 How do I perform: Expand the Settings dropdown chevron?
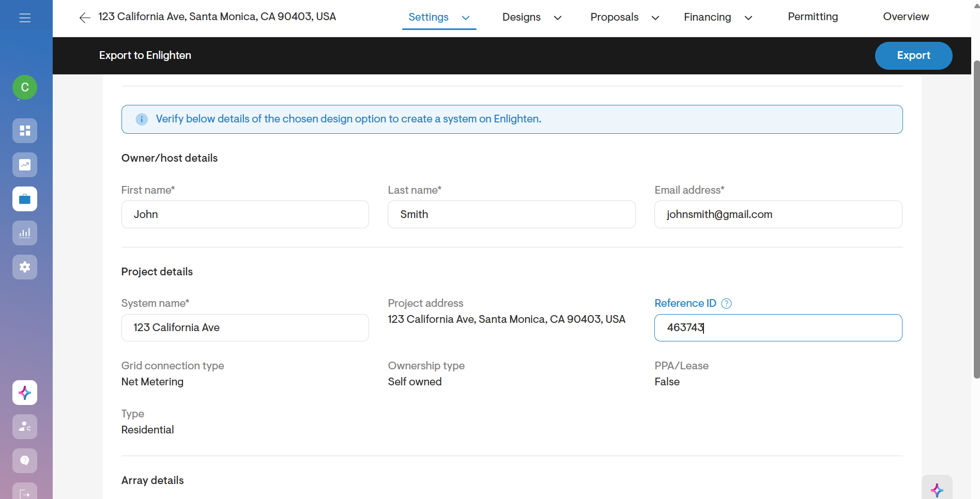click(466, 18)
